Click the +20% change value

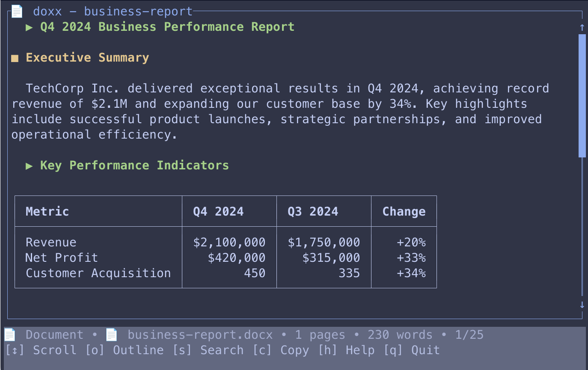(411, 243)
